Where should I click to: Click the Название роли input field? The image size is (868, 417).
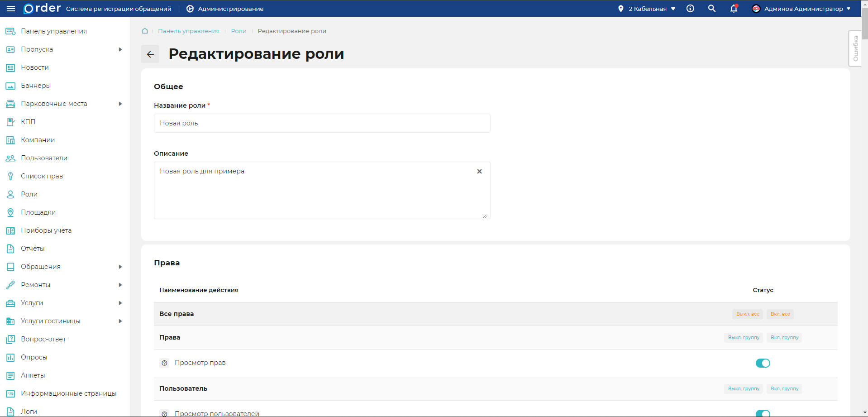pos(322,123)
